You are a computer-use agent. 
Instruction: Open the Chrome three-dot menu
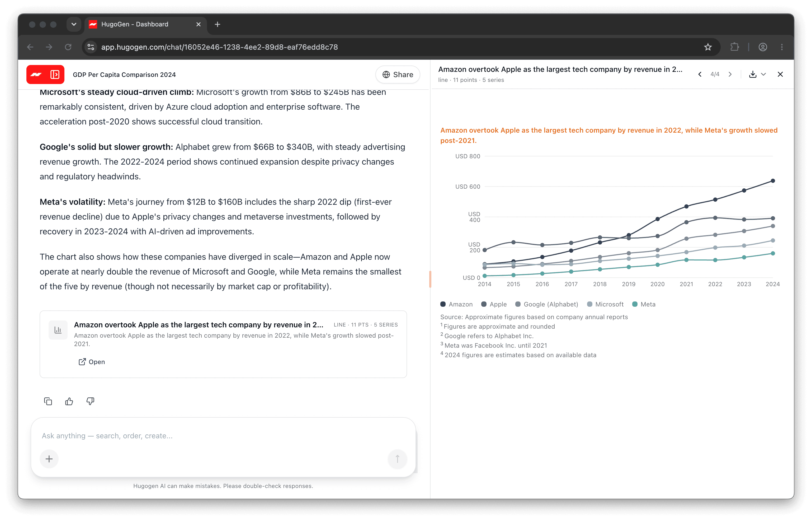click(x=782, y=47)
